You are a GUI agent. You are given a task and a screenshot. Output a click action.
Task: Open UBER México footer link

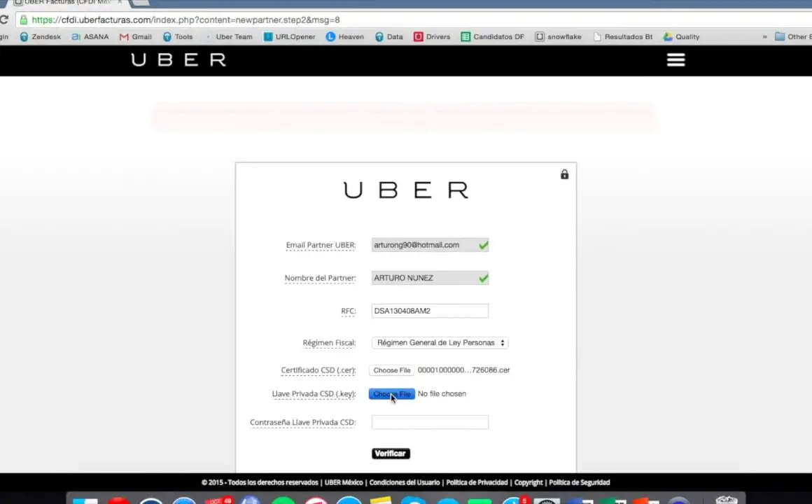tap(343, 482)
